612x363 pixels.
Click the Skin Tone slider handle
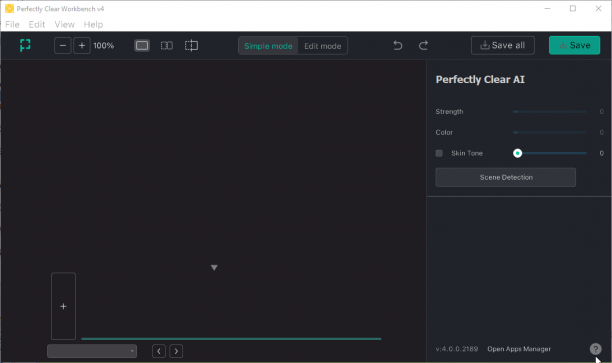point(518,153)
